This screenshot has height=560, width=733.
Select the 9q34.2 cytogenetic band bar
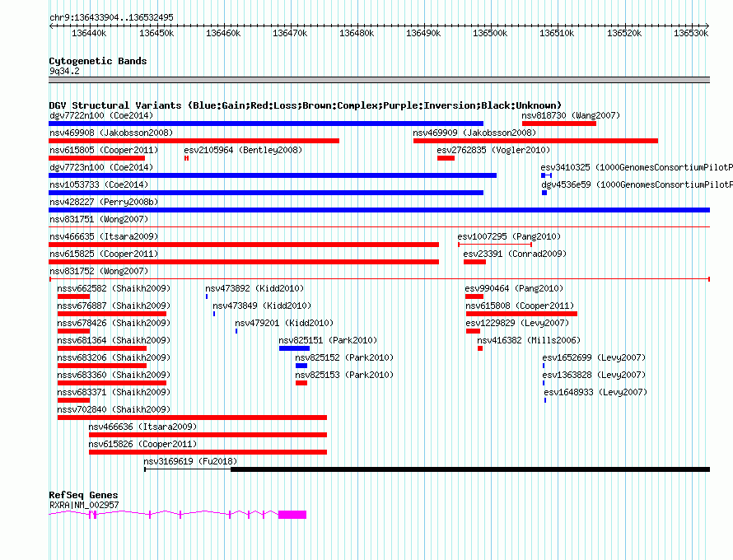click(379, 80)
